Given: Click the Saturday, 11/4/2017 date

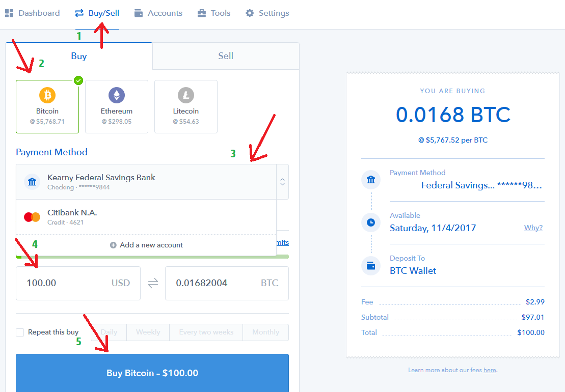Looking at the screenshot, I should [433, 228].
